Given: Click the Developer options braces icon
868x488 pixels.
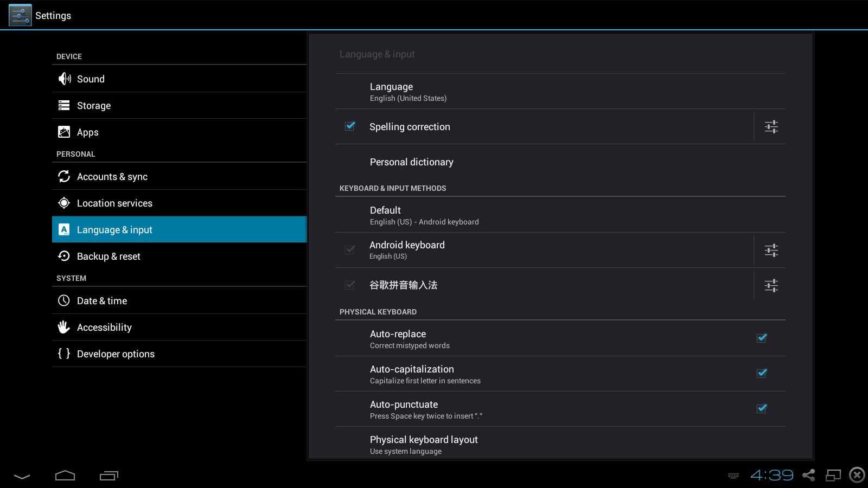Looking at the screenshot, I should (x=64, y=354).
